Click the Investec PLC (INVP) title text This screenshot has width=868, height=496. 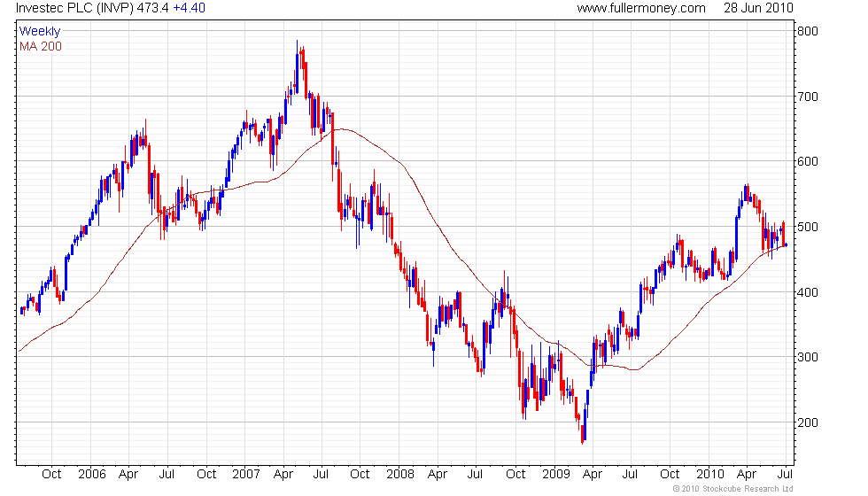click(74, 8)
